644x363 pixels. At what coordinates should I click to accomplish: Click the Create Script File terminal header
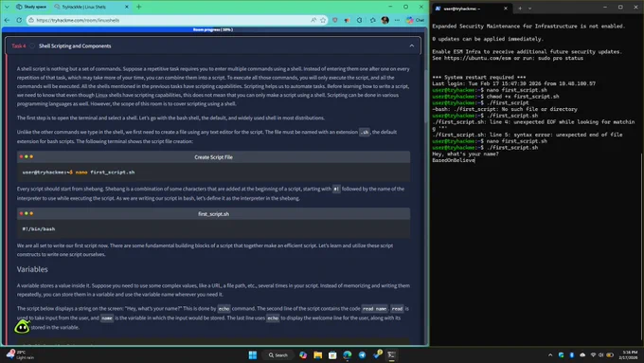[x=213, y=156]
